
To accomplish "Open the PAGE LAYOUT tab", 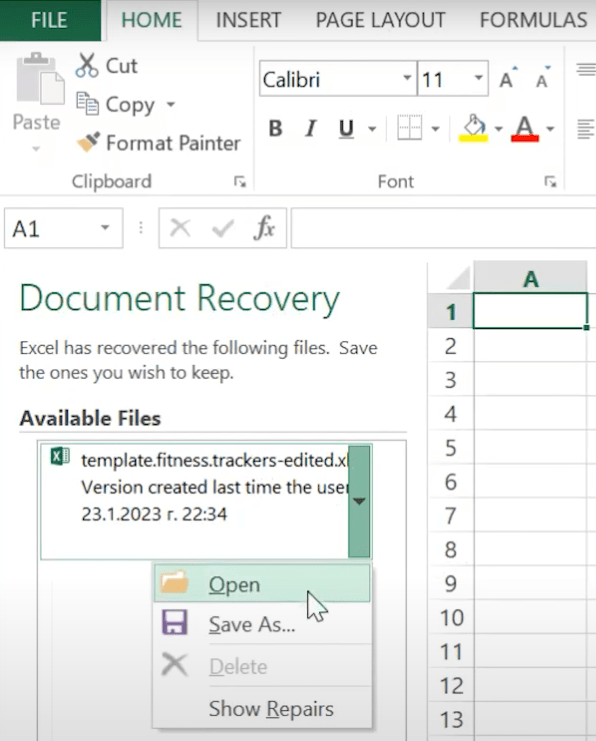I will coord(380,20).
